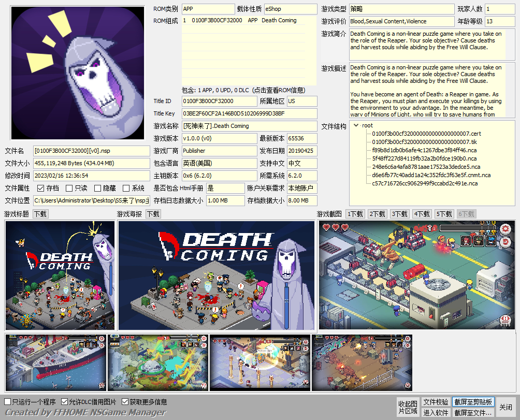Viewport: 520px width, 420px height.
Task: Click the 存档数据大小 field 8.00 MB
Action: click(302, 200)
